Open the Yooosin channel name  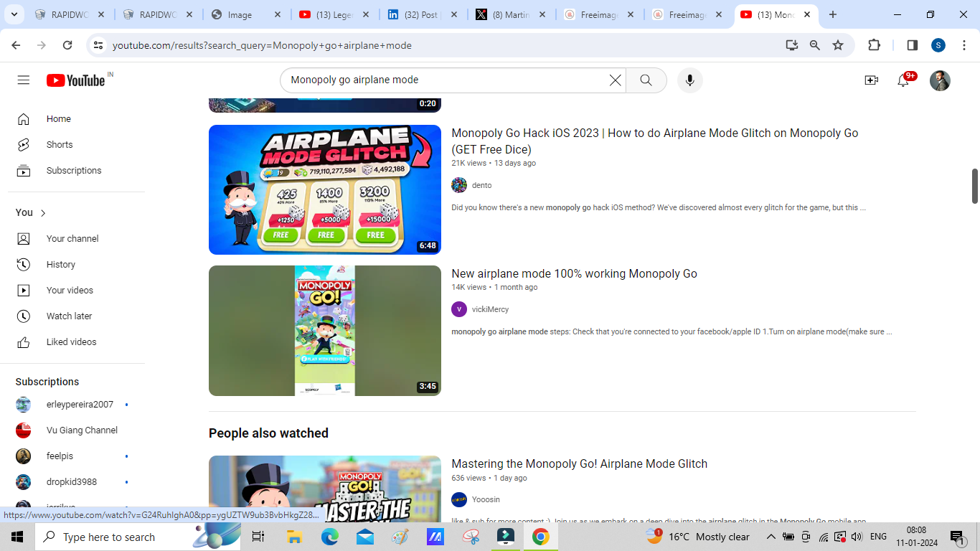coord(486,500)
